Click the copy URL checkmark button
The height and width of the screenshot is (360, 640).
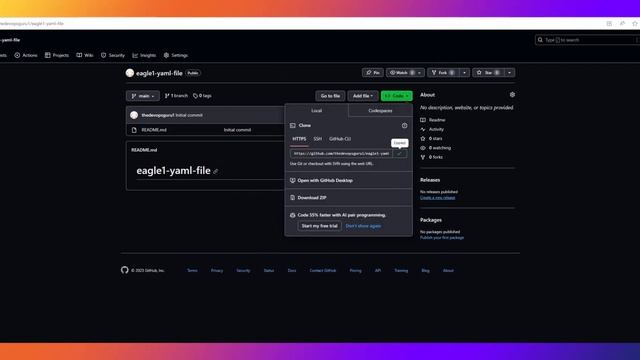(400, 153)
